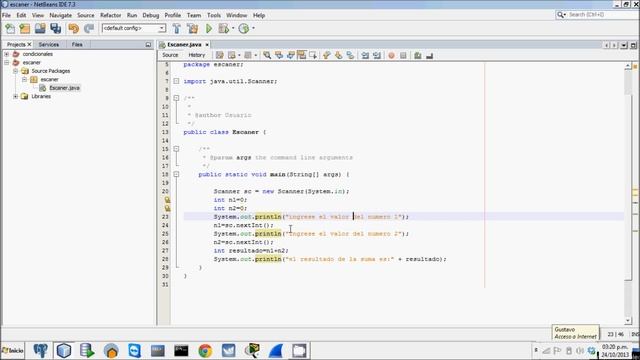640x360 pixels.
Task: Switch to the Source view button
Action: tap(170, 55)
